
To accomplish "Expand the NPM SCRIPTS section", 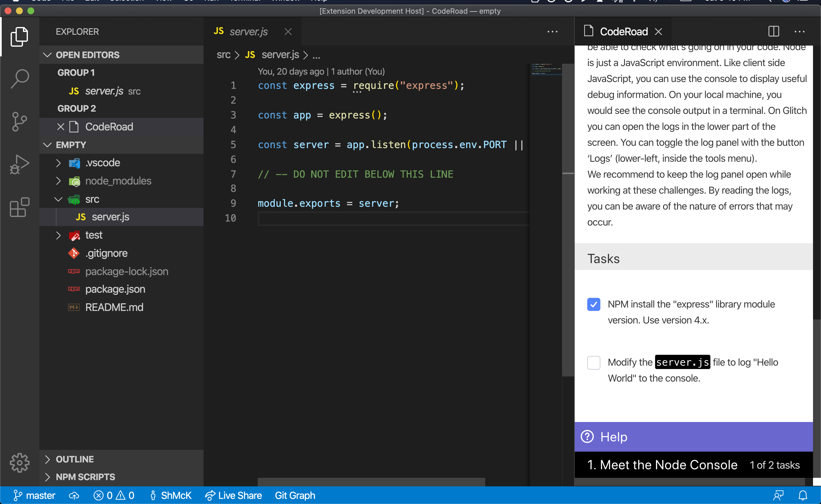I will coord(86,477).
